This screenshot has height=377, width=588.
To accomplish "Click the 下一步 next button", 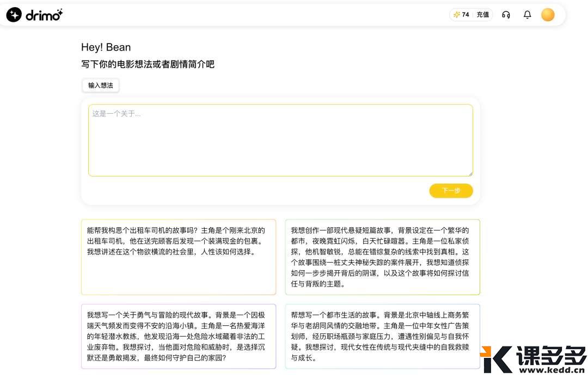I will [x=451, y=191].
